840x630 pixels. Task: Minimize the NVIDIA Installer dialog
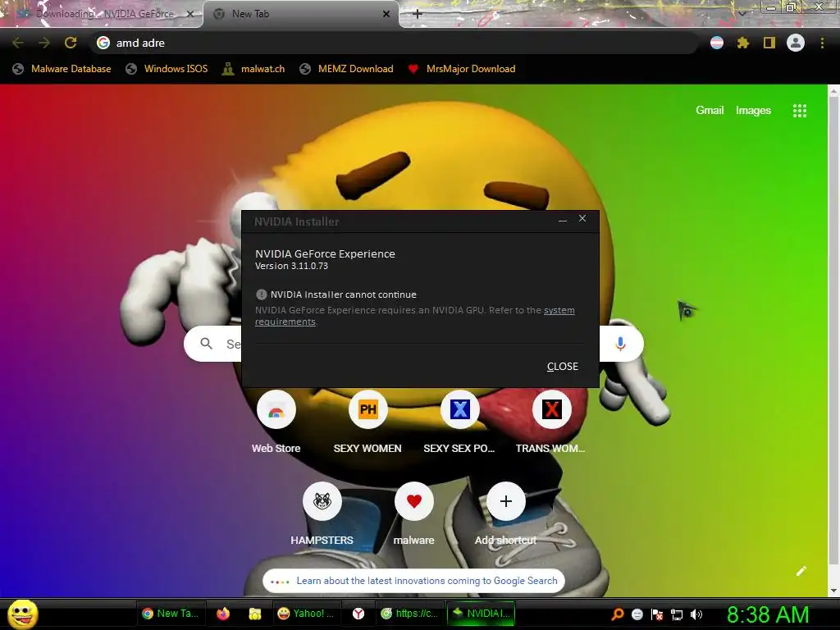click(563, 219)
